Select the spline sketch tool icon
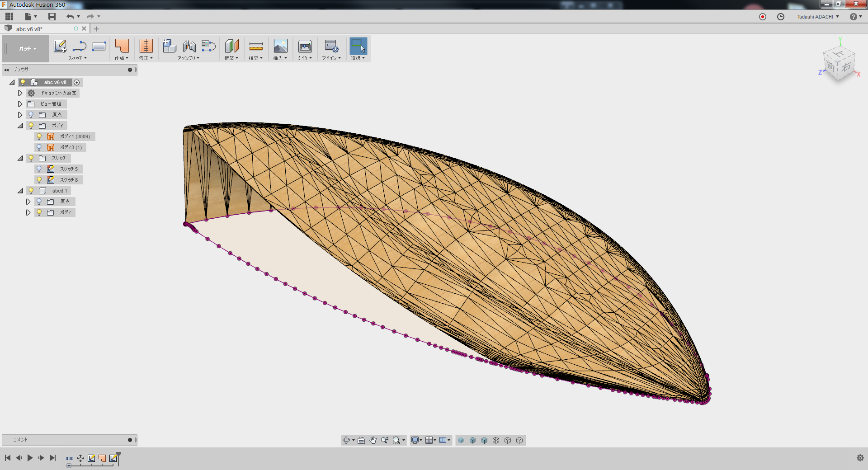868x470 pixels. coord(80,46)
